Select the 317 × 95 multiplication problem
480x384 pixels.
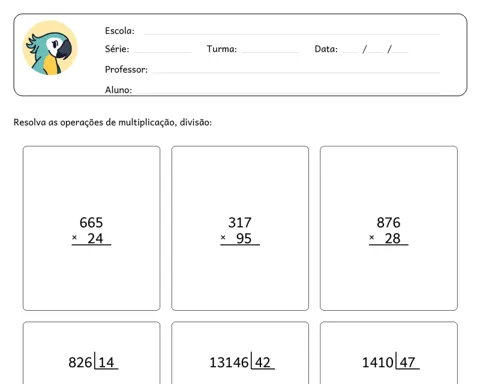tap(240, 228)
